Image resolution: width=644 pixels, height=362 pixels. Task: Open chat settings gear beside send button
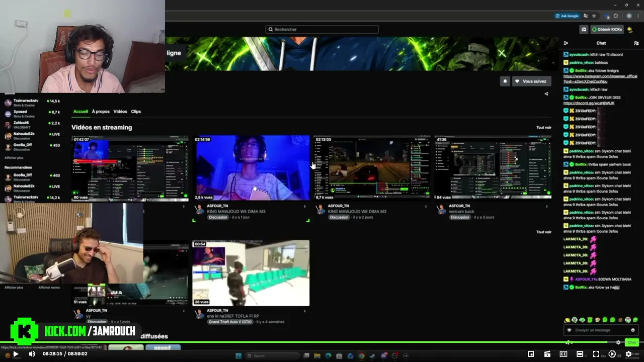(x=619, y=342)
